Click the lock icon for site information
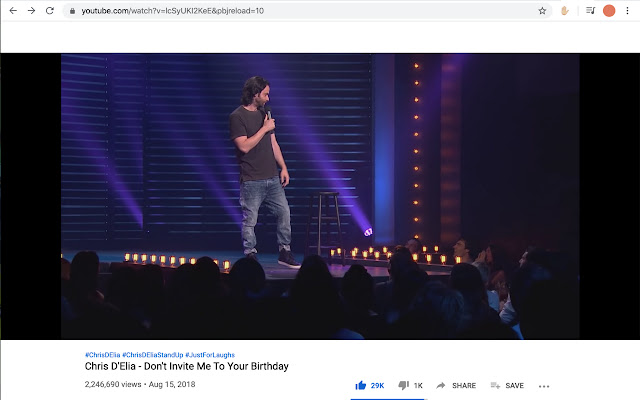 click(x=71, y=10)
